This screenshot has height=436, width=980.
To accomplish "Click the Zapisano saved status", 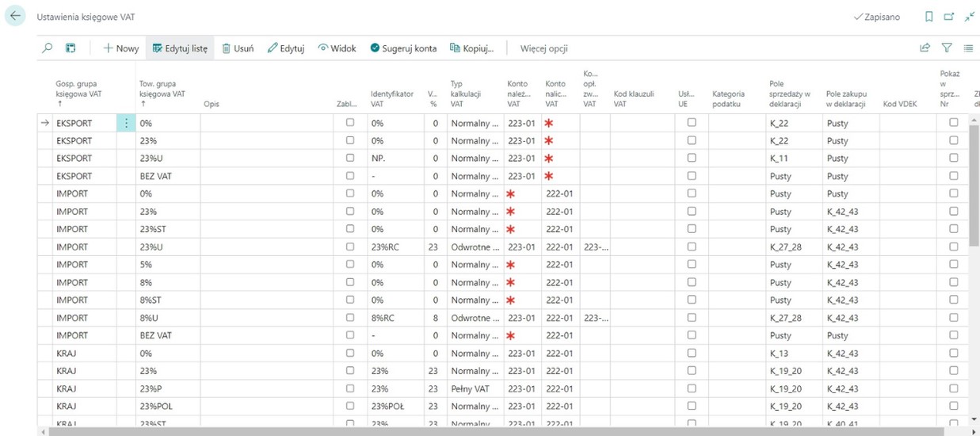I will click(877, 17).
